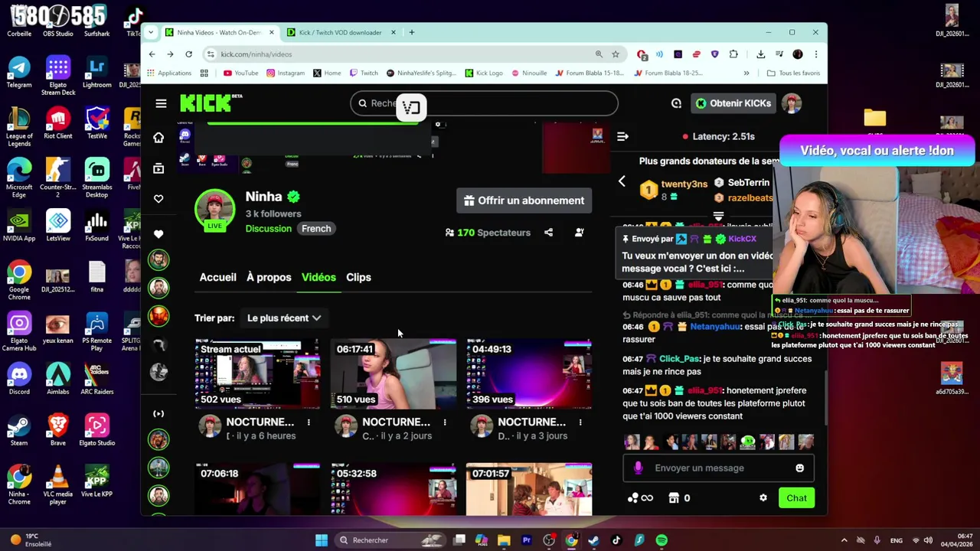The width and height of the screenshot is (980, 551).
Task: Click the chat shop icon showing 0
Action: [679, 498]
